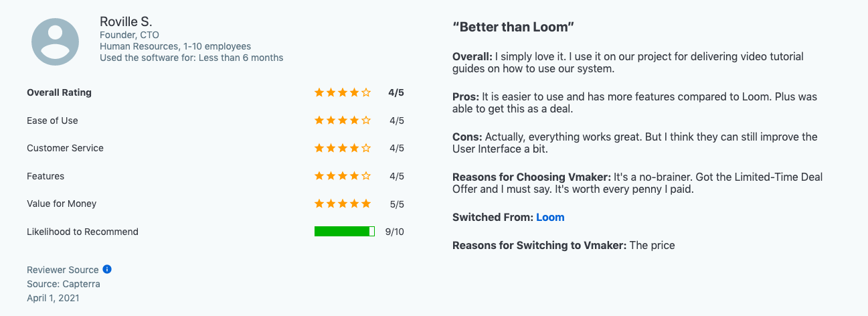868x316 pixels.
Task: Click the Pros paragraph text
Action: tap(634, 103)
